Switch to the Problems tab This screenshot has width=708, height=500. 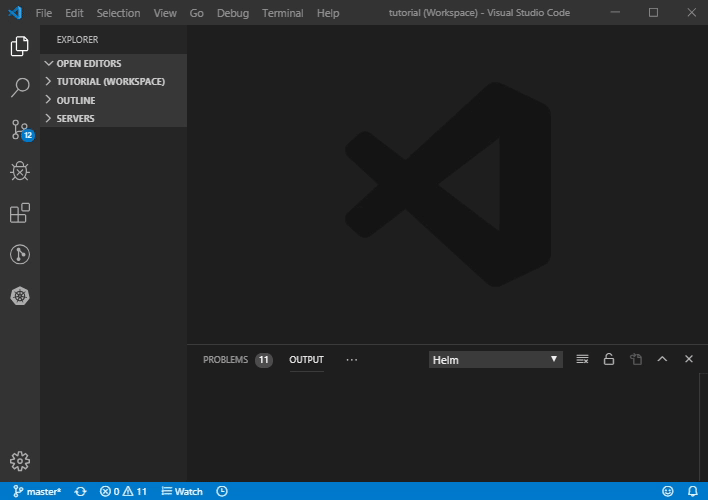coord(238,360)
